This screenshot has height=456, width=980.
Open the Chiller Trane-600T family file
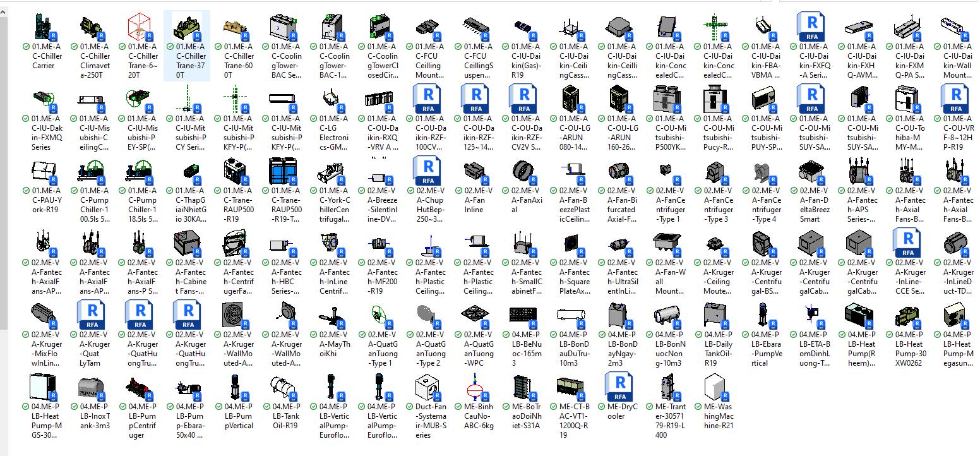pyautogui.click(x=235, y=28)
